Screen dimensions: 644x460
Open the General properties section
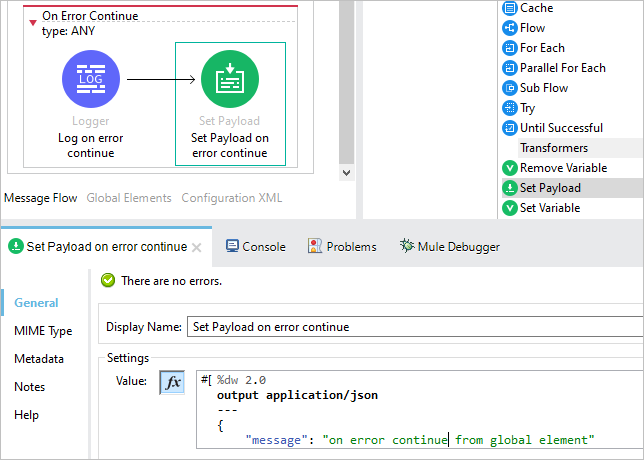pyautogui.click(x=36, y=303)
